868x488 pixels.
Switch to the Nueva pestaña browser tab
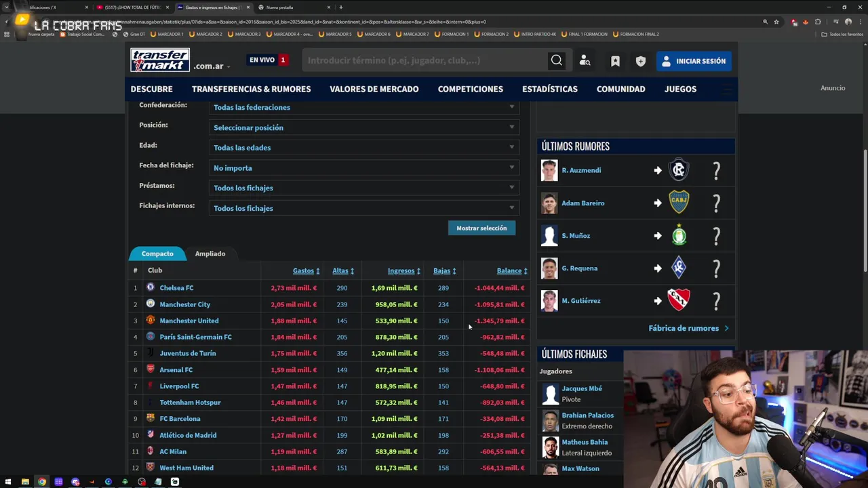click(x=292, y=7)
